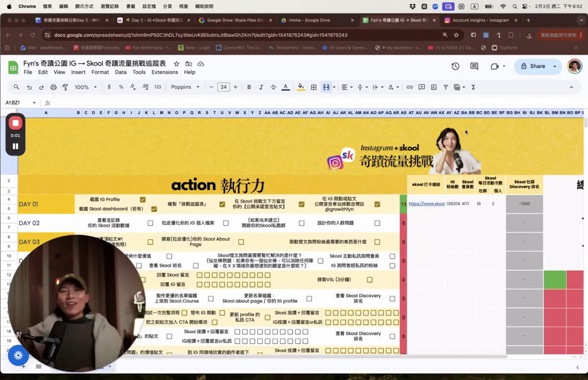
Task: Click the redo icon in toolbar
Action: click(x=41, y=87)
